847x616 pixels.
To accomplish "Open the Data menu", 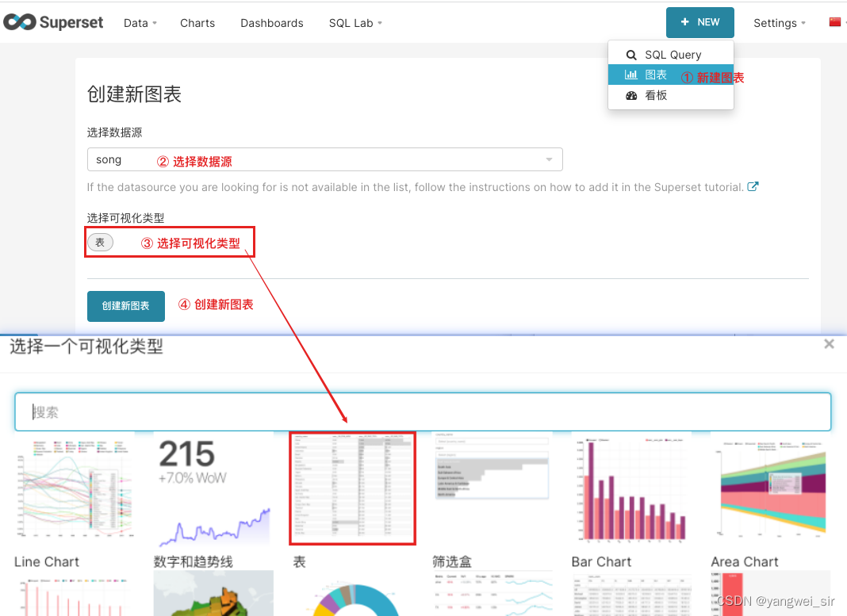I will (x=140, y=23).
